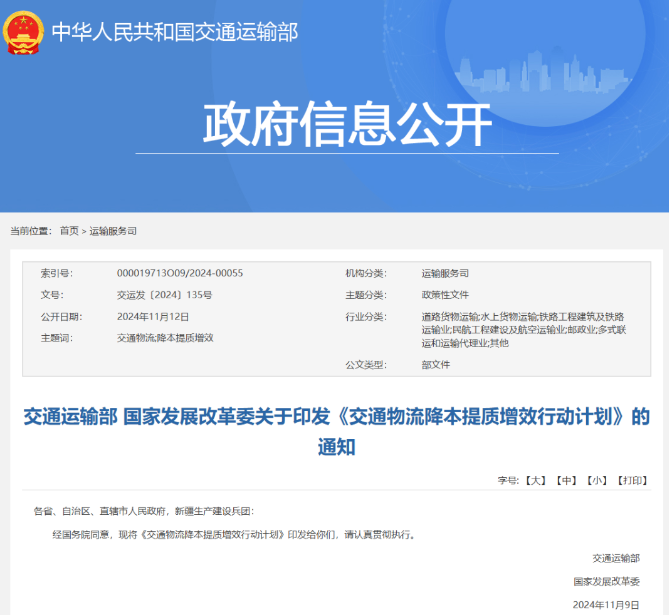Click the national emblem logo
The width and height of the screenshot is (669, 615).
pyautogui.click(x=23, y=33)
